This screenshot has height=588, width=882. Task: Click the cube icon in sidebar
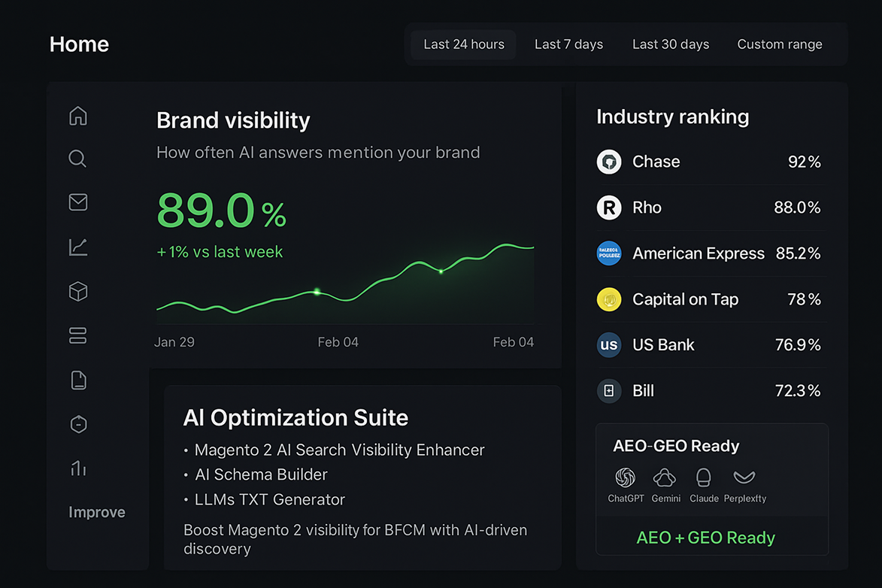tap(78, 291)
